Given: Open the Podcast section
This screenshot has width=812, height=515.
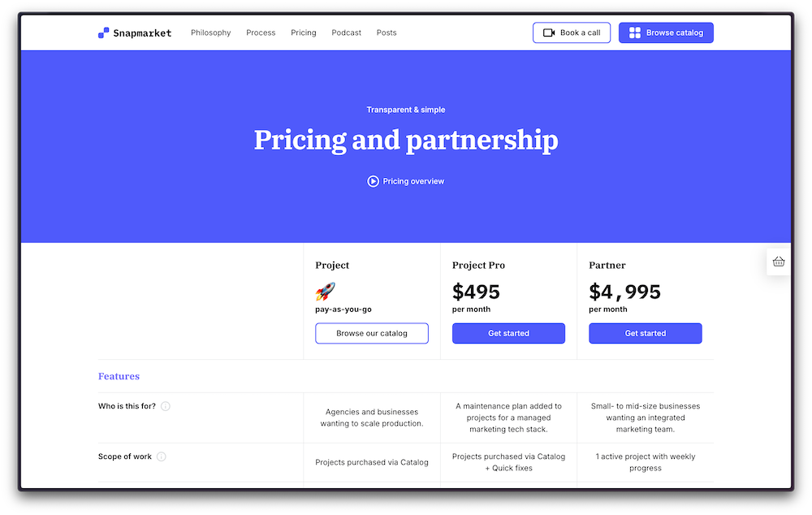Looking at the screenshot, I should tap(346, 32).
